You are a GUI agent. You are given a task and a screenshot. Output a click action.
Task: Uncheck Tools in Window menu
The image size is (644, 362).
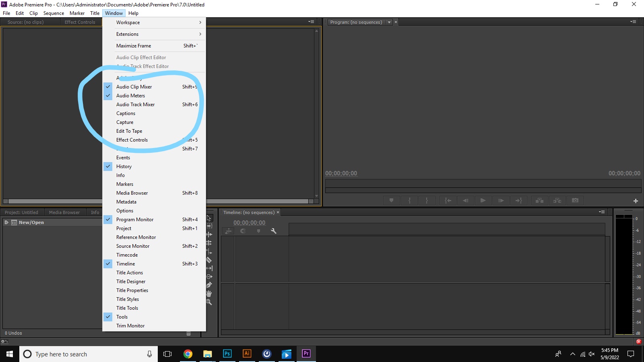point(154,317)
